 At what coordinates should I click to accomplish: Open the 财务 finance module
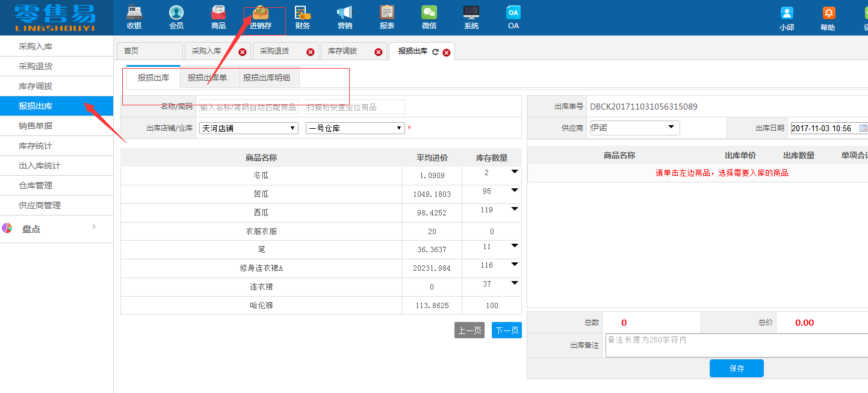302,17
